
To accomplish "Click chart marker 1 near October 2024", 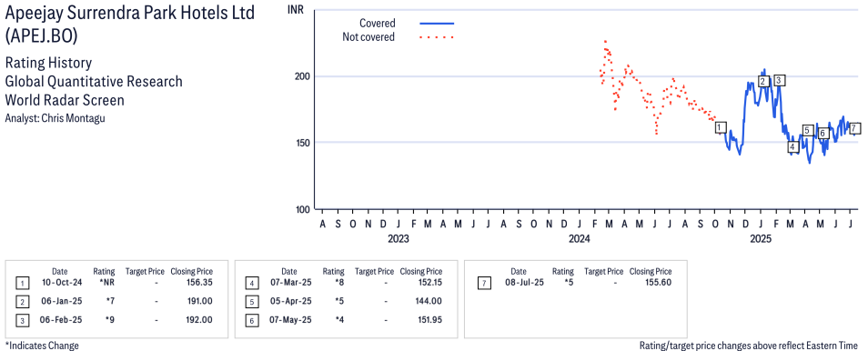I will click(x=720, y=128).
